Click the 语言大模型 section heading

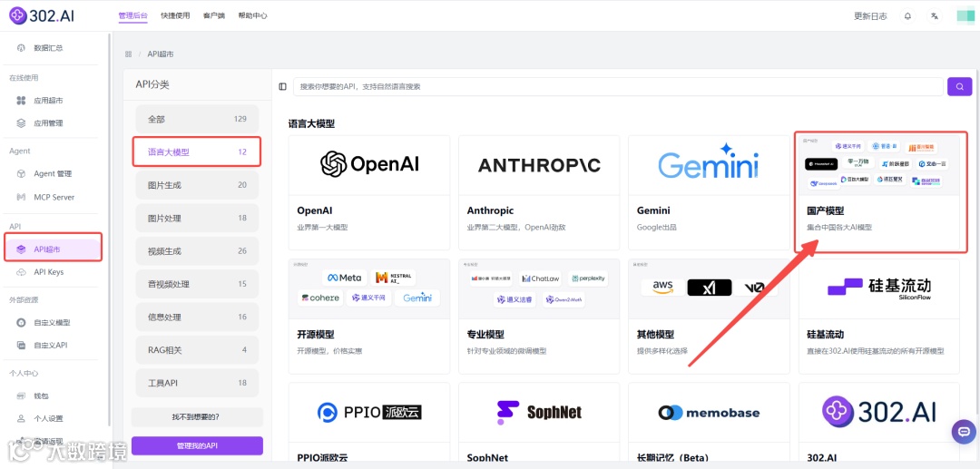pos(311,123)
